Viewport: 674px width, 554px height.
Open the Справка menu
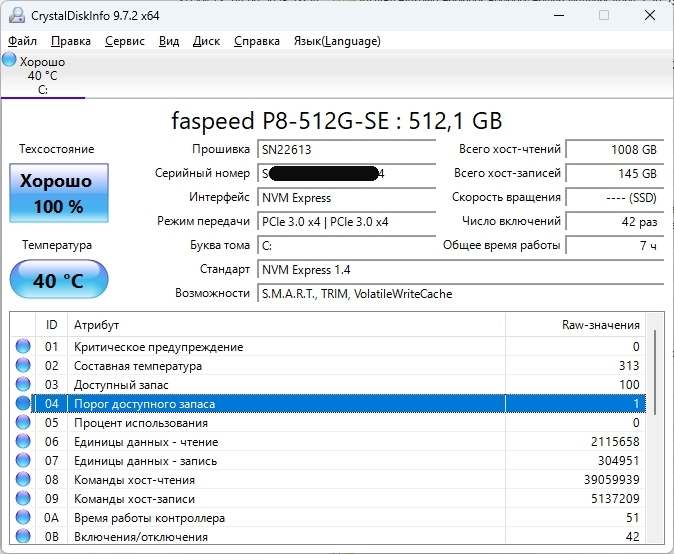coord(257,41)
